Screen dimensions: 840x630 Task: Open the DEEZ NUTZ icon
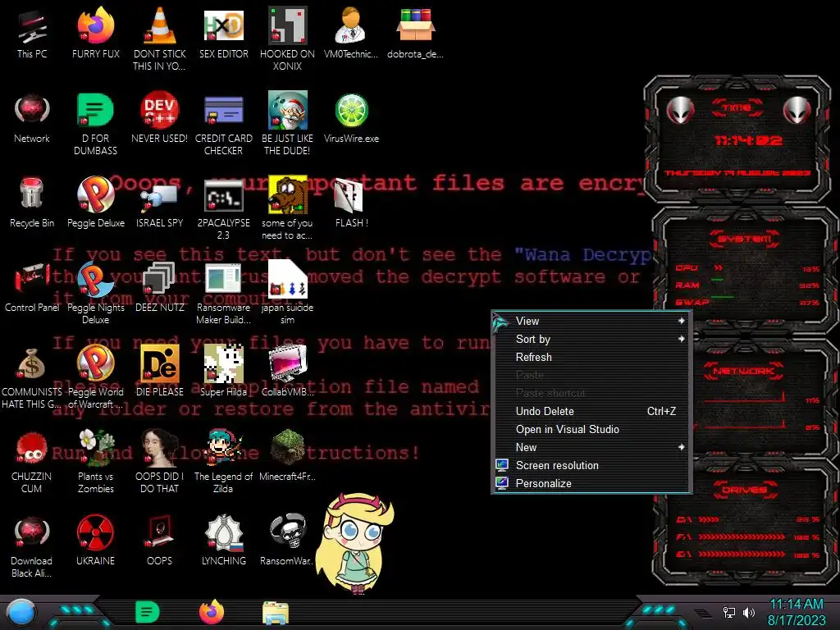(x=159, y=287)
